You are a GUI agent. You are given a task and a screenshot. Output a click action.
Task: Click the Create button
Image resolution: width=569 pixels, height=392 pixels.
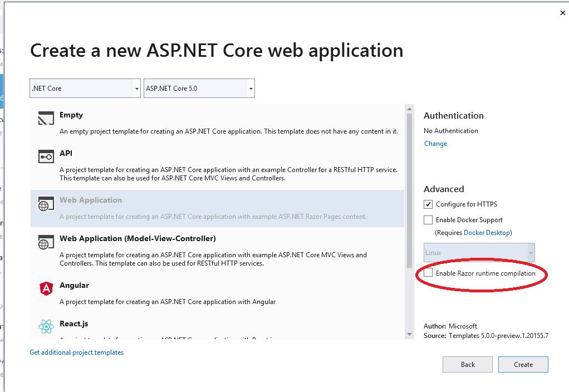523,364
